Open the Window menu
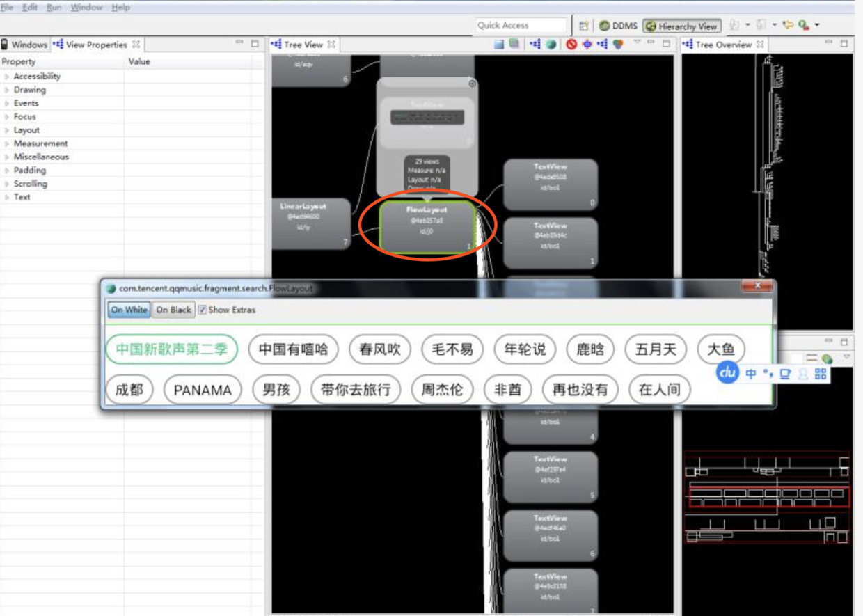This screenshot has height=616, width=863. tap(87, 8)
